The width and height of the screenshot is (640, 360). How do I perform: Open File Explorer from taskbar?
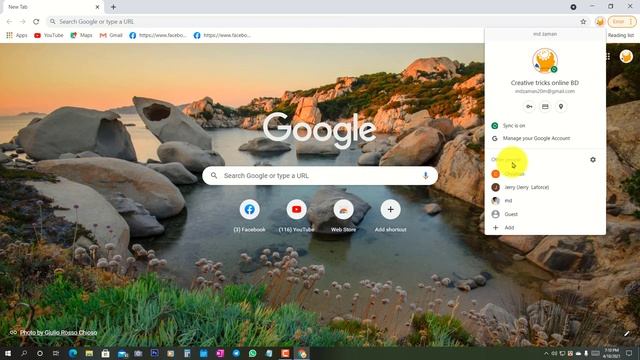(x=89, y=353)
